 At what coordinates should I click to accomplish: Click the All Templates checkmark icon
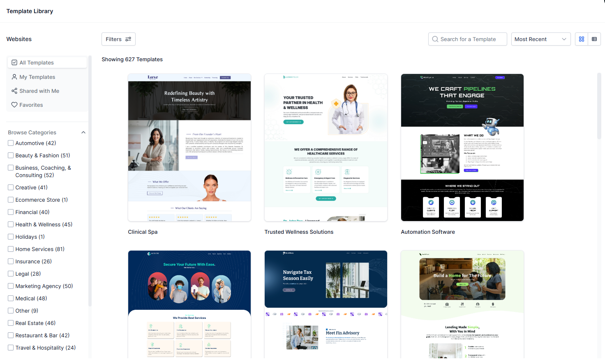(14, 62)
